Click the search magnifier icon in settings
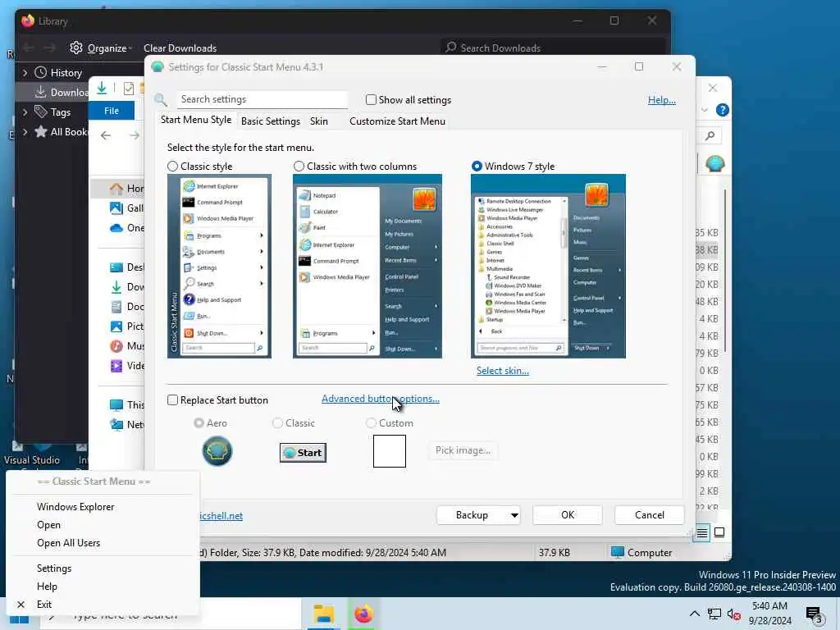Viewport: 840px width, 630px height. pyautogui.click(x=160, y=99)
